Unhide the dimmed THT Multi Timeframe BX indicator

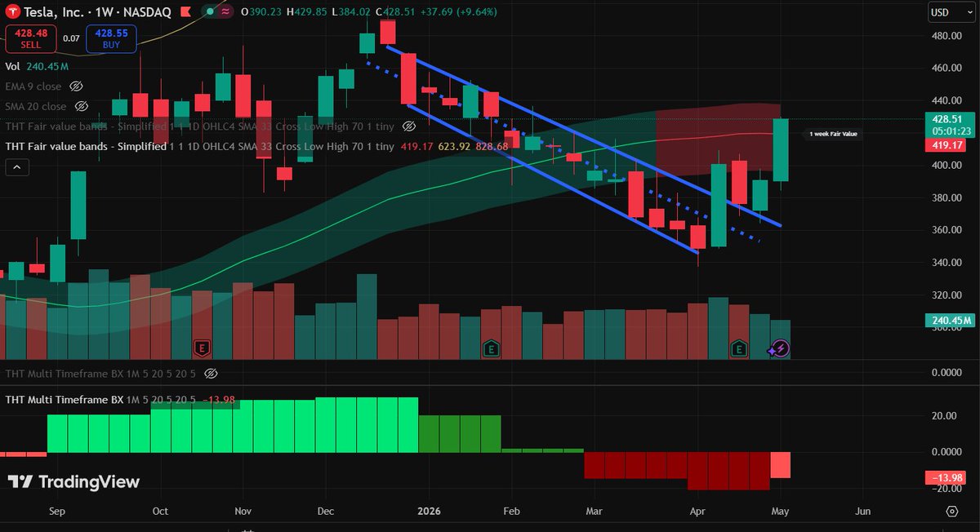[210, 373]
